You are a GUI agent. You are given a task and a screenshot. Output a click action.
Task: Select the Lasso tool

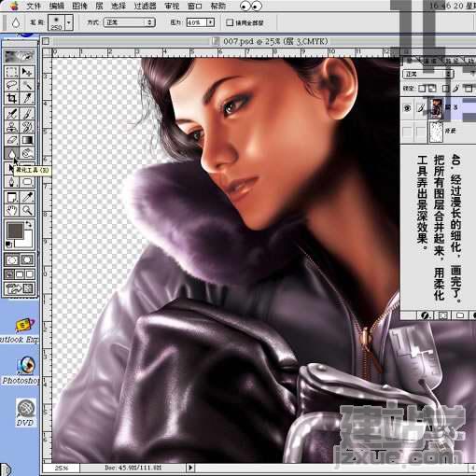point(11,85)
